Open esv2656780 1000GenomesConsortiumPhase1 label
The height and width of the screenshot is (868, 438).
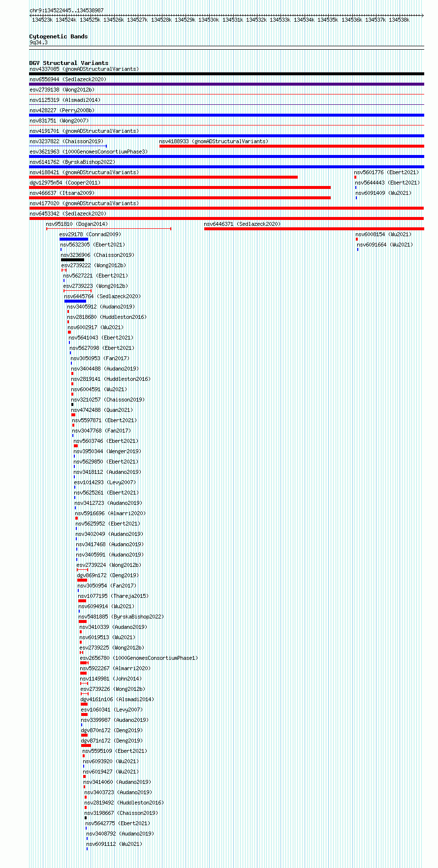(x=139, y=658)
